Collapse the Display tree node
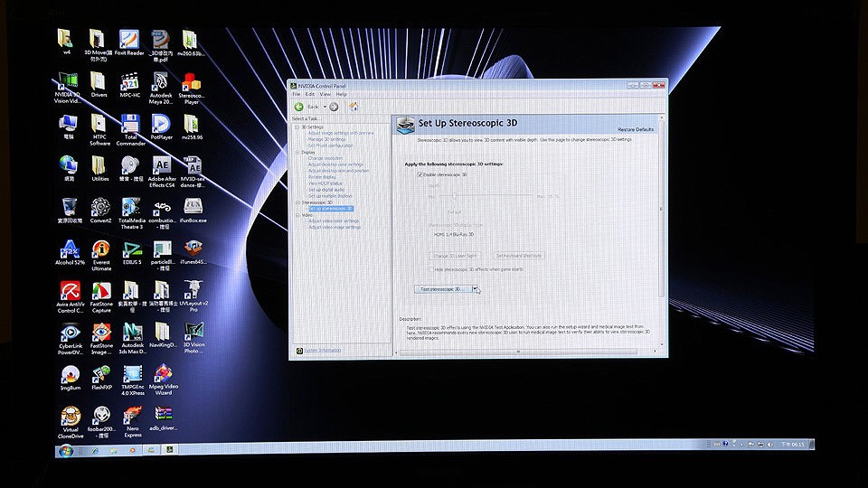The width and height of the screenshot is (868, 488). (297, 152)
